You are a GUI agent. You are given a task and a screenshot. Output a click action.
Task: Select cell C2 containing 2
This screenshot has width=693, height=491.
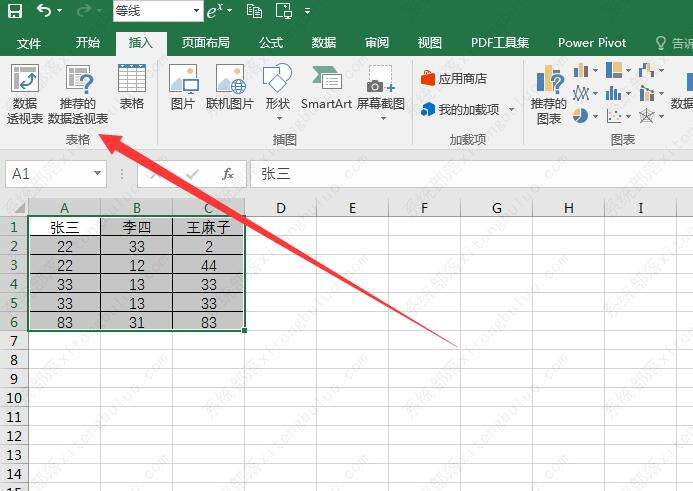(x=208, y=246)
